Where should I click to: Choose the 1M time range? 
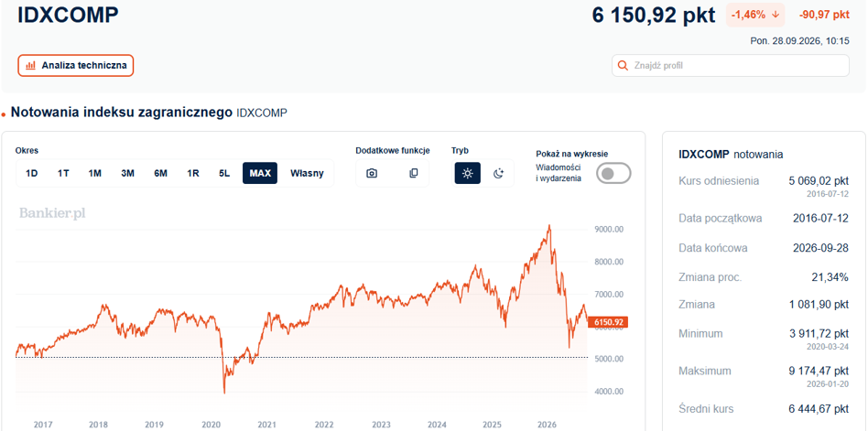point(94,173)
